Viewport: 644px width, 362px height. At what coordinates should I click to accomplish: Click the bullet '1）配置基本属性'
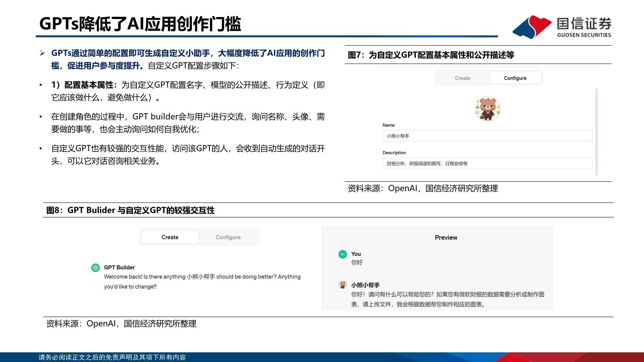coord(188,91)
